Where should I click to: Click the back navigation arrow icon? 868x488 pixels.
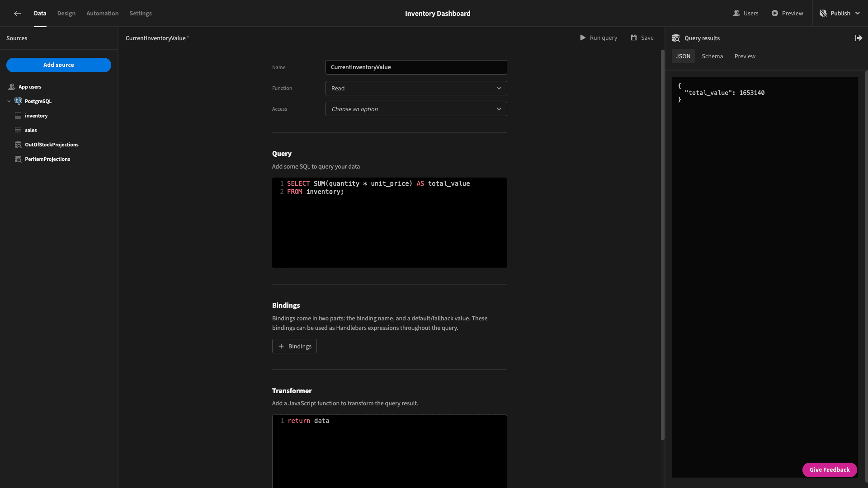pos(17,13)
